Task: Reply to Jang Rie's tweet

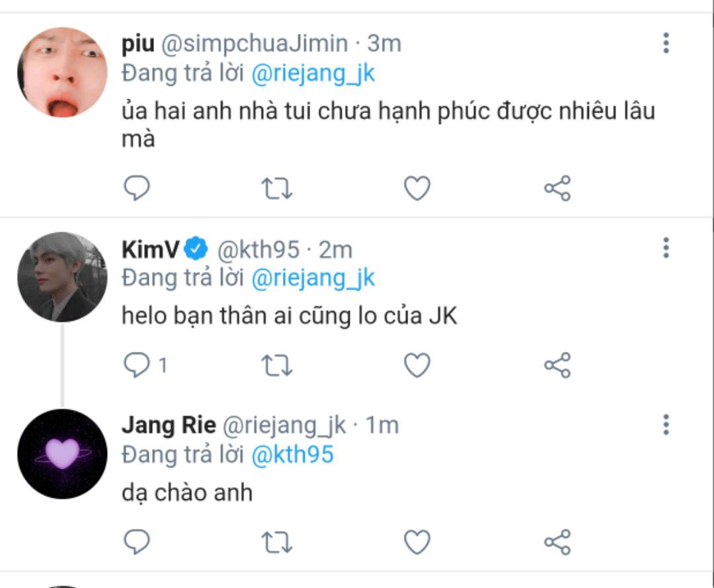Action: pos(137,542)
